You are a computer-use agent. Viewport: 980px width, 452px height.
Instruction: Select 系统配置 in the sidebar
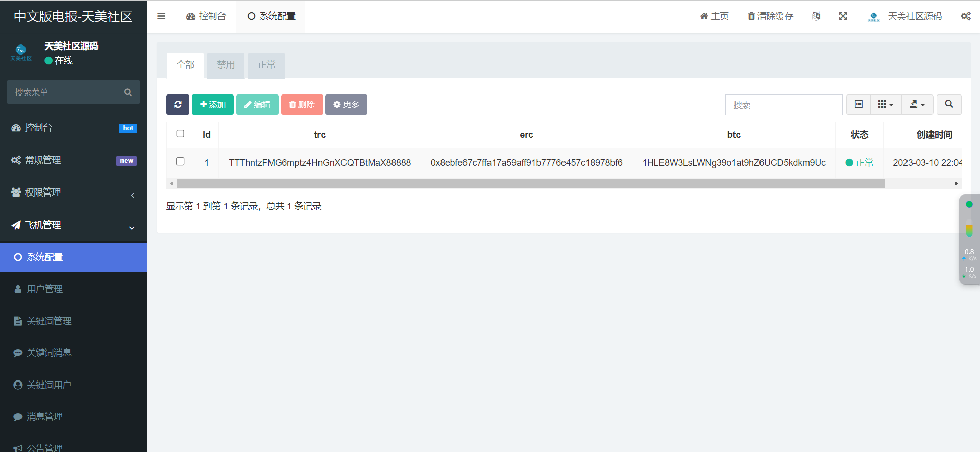tap(73, 257)
